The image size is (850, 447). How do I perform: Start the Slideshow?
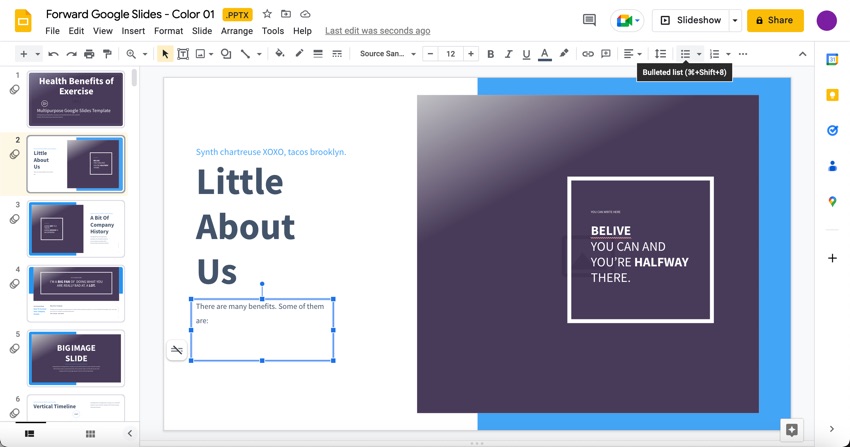pyautogui.click(x=691, y=21)
